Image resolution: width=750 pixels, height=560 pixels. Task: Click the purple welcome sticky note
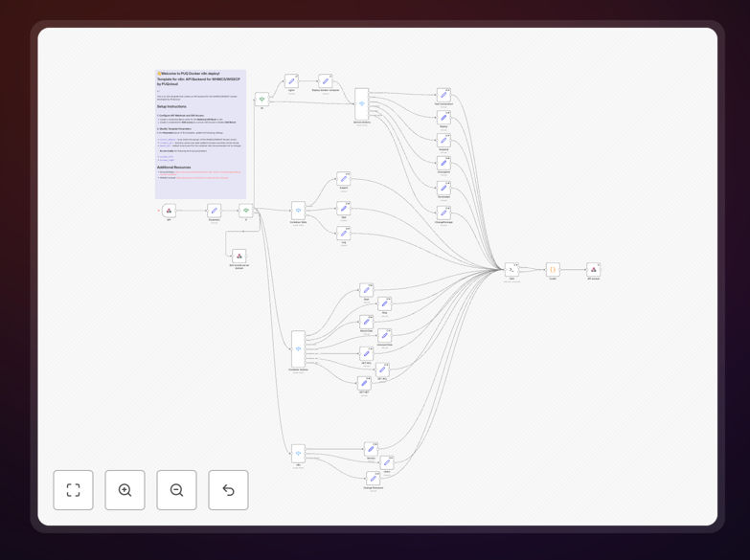point(200,134)
